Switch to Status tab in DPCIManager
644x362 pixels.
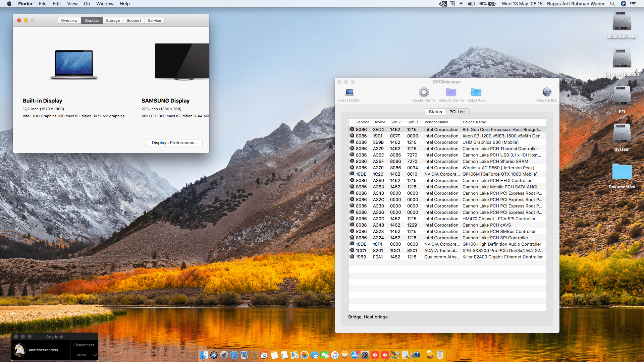(435, 112)
